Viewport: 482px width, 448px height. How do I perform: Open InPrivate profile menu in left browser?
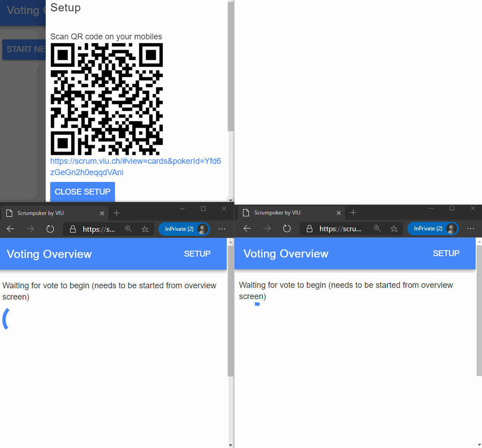(184, 229)
